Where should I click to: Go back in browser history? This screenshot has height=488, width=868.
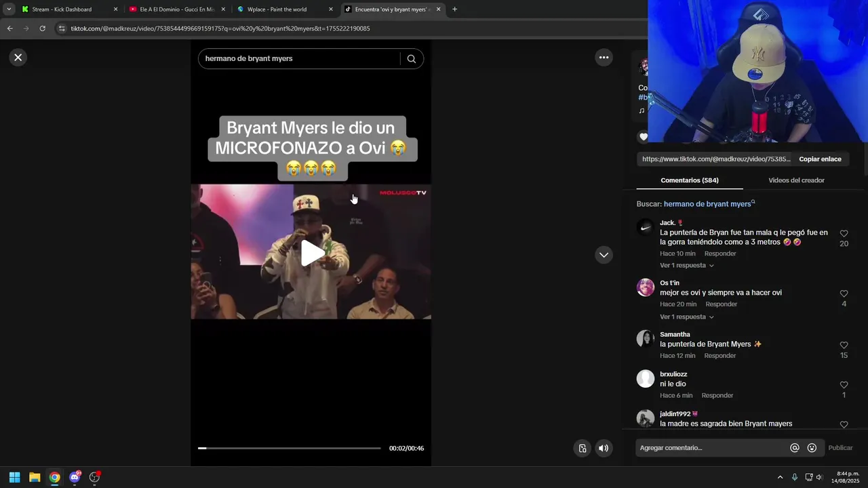9,28
